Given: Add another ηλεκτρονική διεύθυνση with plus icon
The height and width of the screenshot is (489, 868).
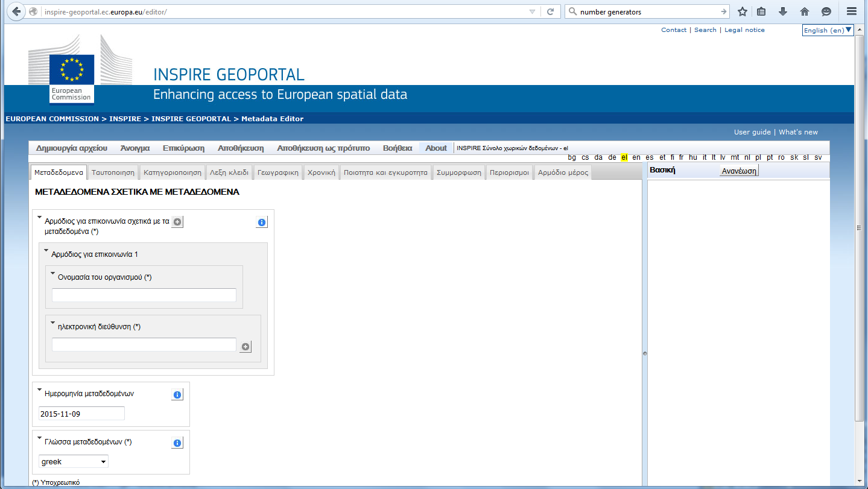Looking at the screenshot, I should pyautogui.click(x=245, y=347).
